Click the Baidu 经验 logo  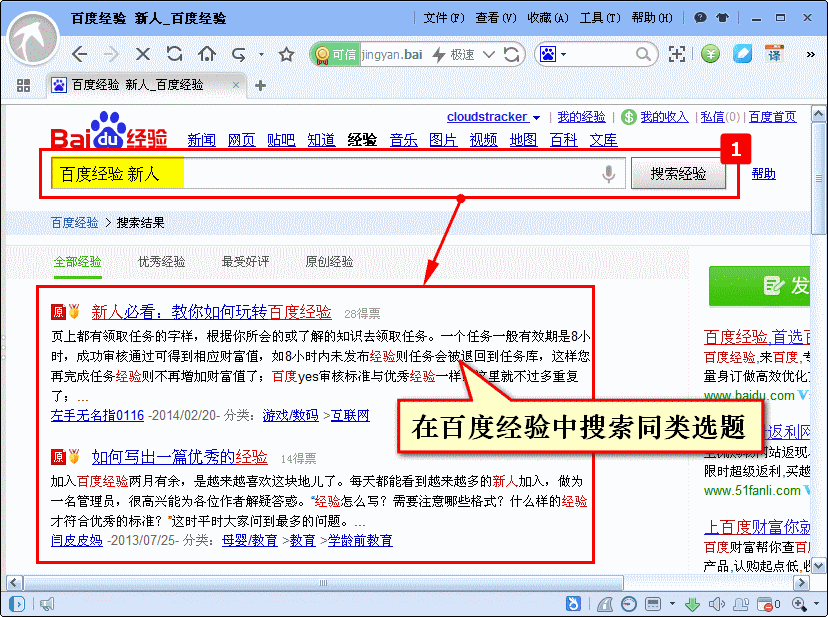pyautogui.click(x=109, y=130)
